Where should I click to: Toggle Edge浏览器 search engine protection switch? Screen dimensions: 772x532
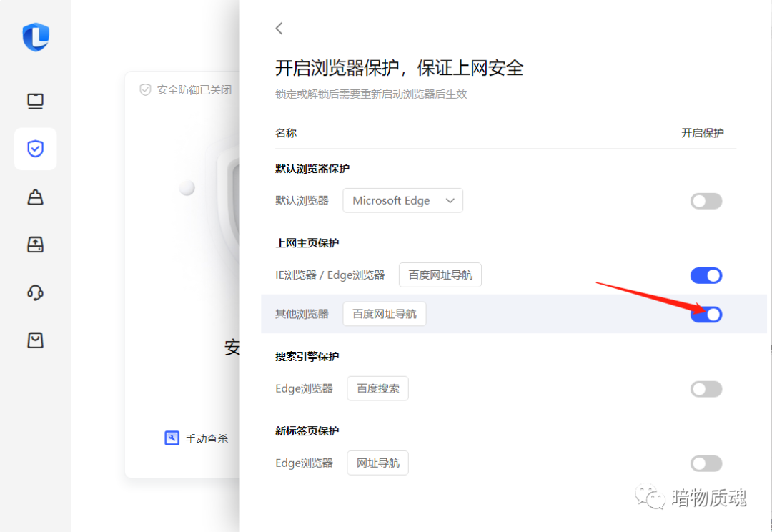point(706,389)
